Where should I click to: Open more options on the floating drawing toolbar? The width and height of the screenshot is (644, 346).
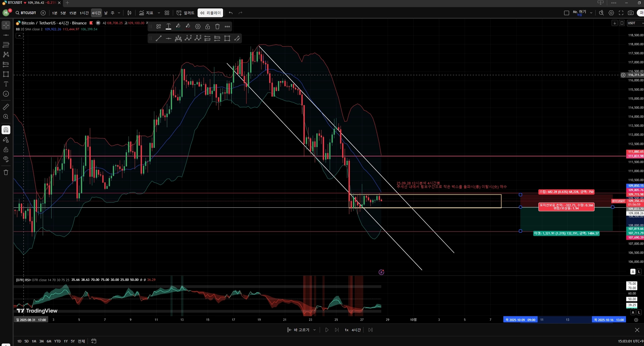tap(227, 27)
